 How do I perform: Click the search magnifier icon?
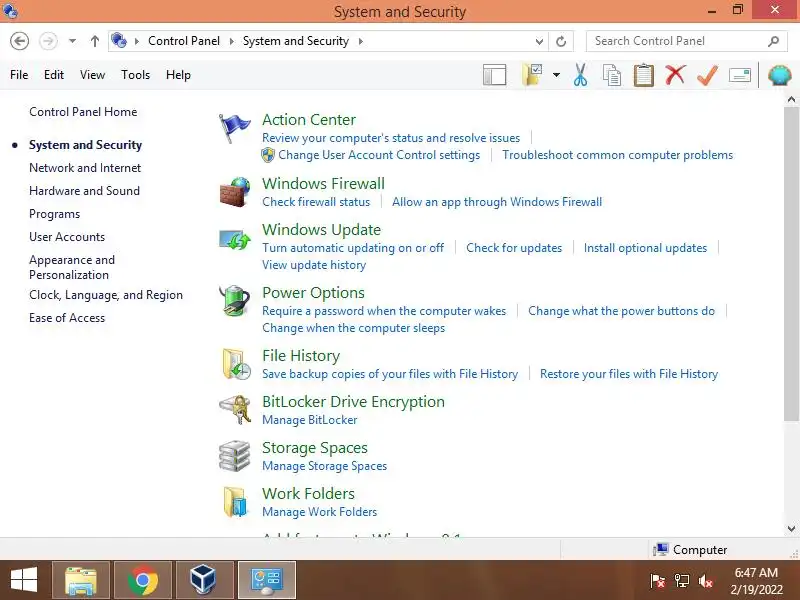773,41
